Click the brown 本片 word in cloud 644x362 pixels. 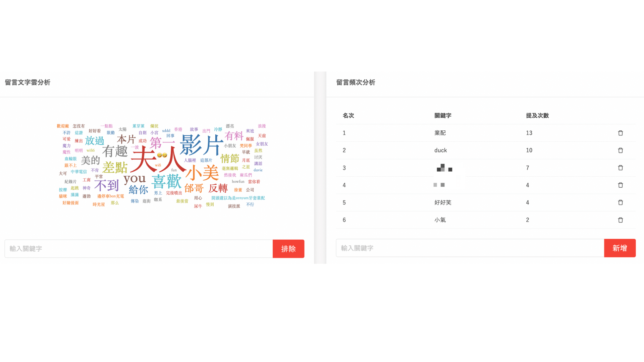click(x=126, y=139)
